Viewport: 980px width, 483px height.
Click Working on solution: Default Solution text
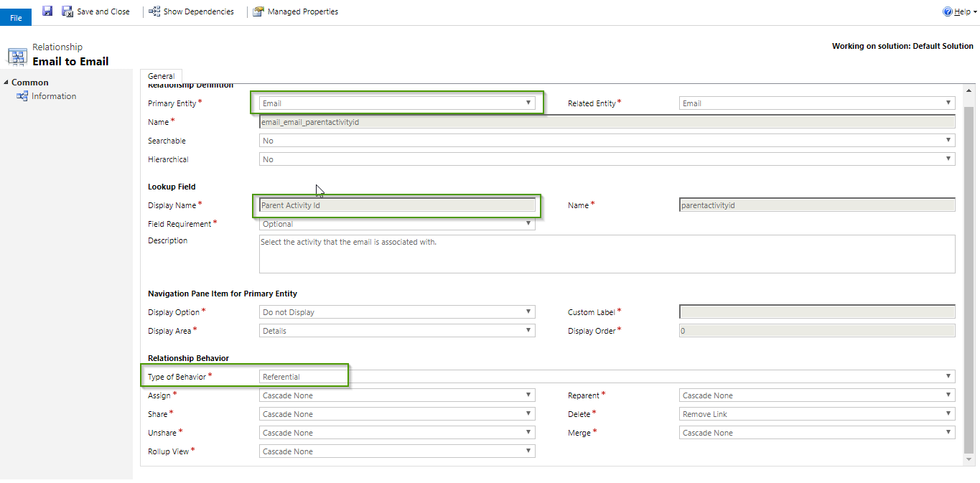902,46
